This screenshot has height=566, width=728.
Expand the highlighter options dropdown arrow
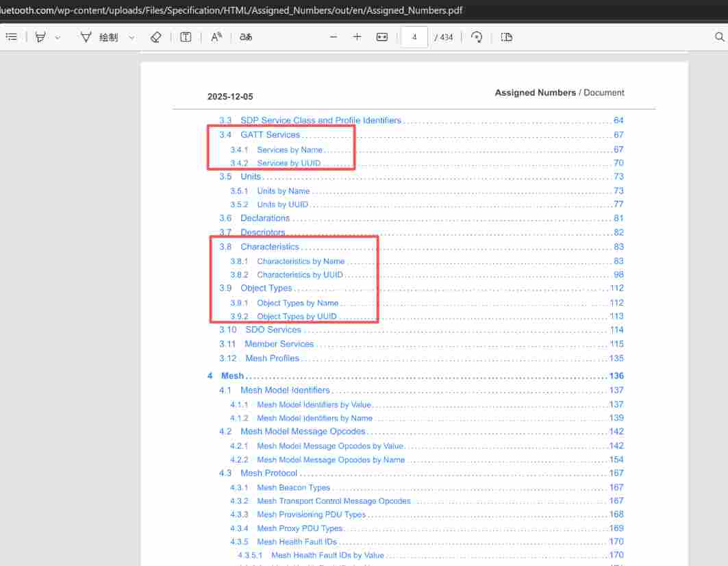[x=58, y=38]
